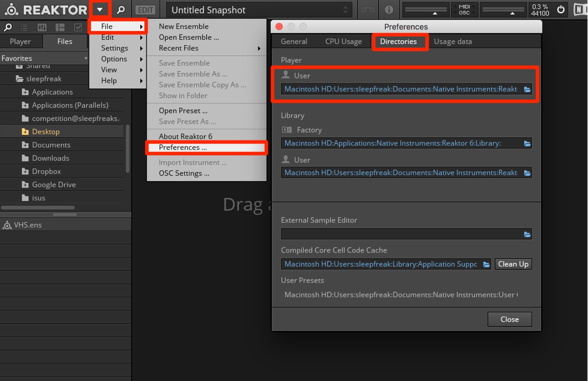Close Preferences with red window button
Viewport: 588px width, 381px height.
coord(279,27)
